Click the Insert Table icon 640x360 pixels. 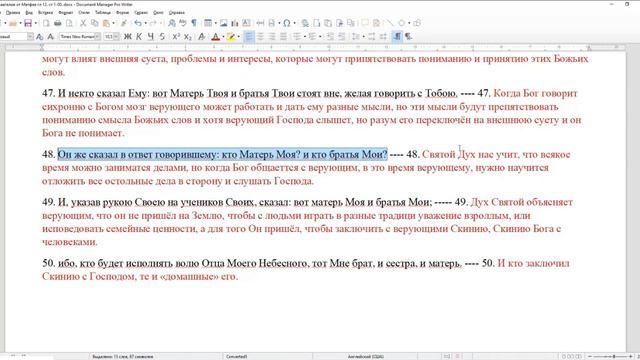pos(208,23)
